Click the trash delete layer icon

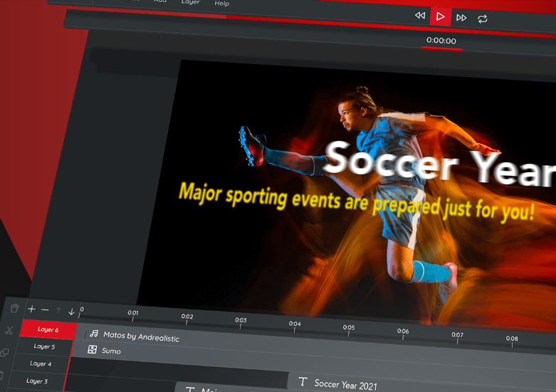click(14, 308)
